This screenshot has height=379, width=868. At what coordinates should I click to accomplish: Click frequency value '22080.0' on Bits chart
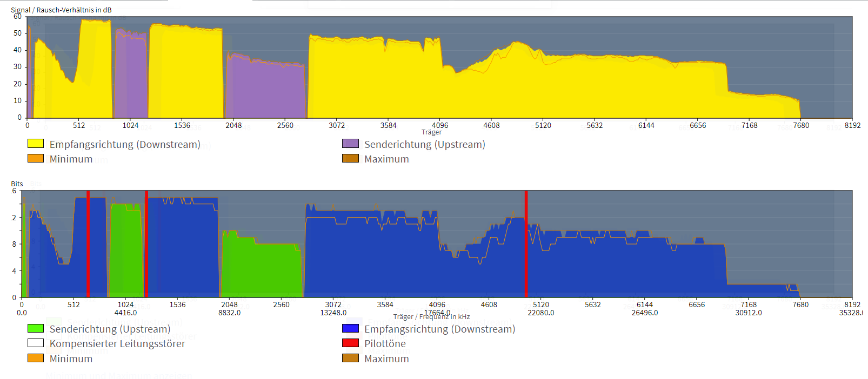(x=541, y=313)
